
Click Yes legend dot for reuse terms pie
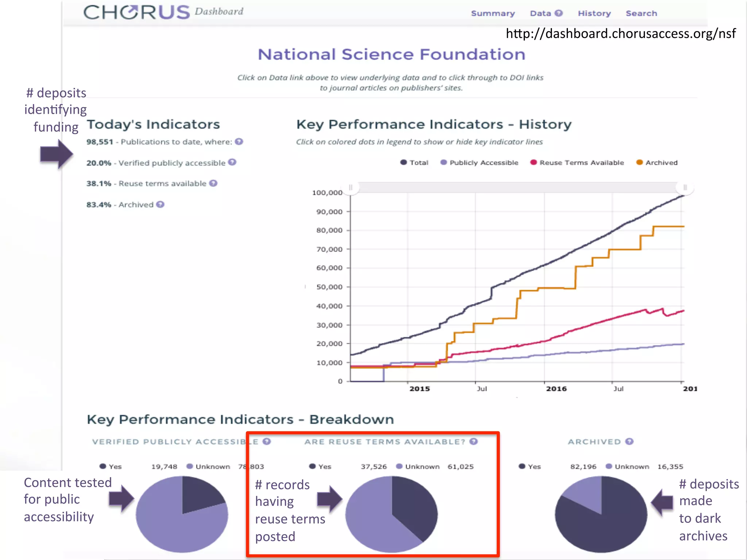[312, 466]
